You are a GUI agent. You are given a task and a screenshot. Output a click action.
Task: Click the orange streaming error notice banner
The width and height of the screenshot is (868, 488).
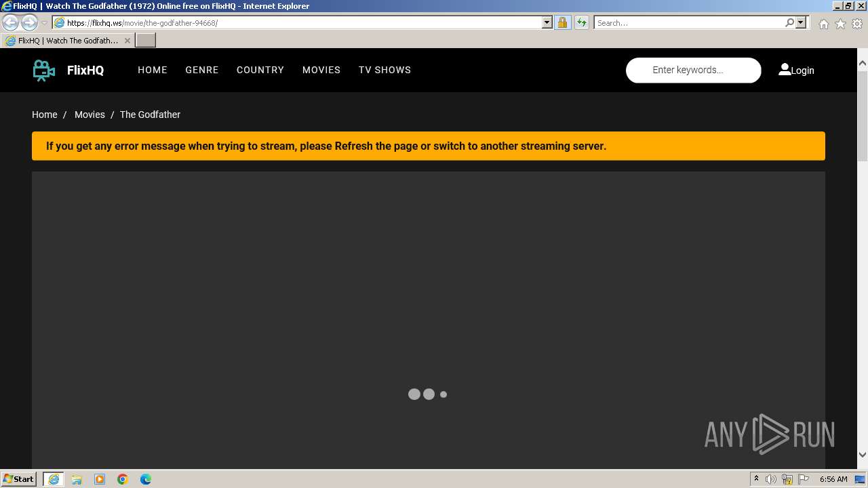tap(429, 146)
